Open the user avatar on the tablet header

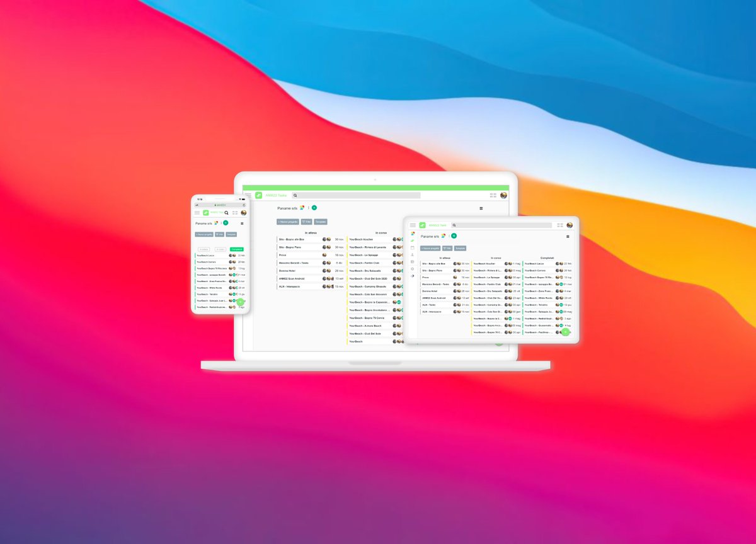click(570, 225)
